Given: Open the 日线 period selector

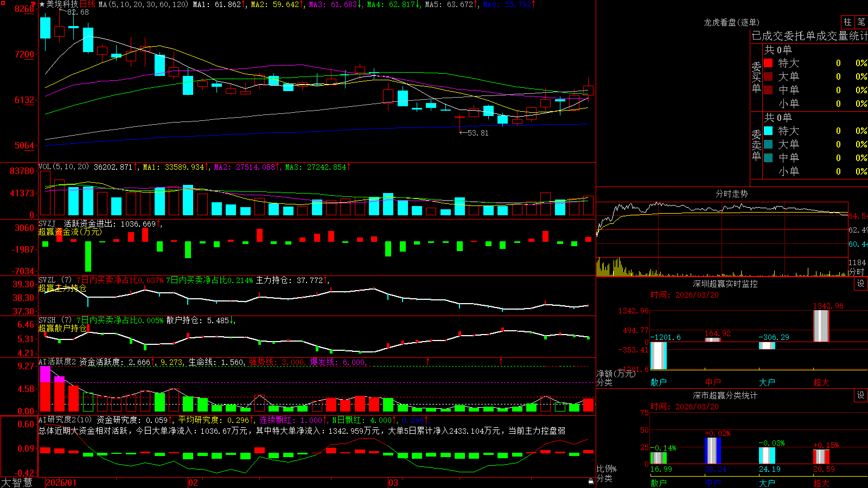Looking at the screenshot, I should click(x=87, y=4).
